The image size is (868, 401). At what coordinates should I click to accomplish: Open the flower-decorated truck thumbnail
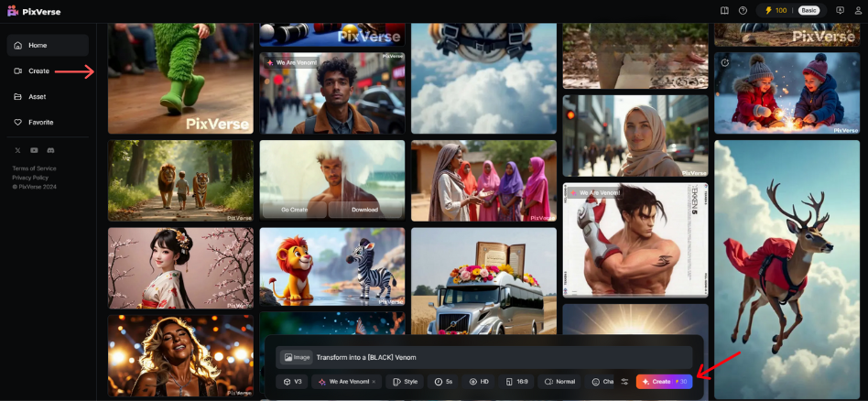(483, 281)
